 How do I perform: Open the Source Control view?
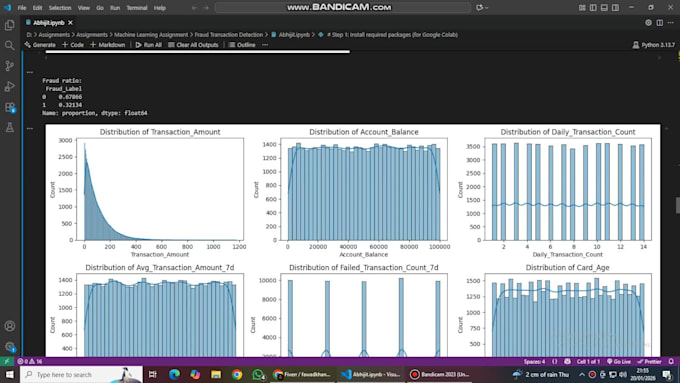click(x=10, y=66)
